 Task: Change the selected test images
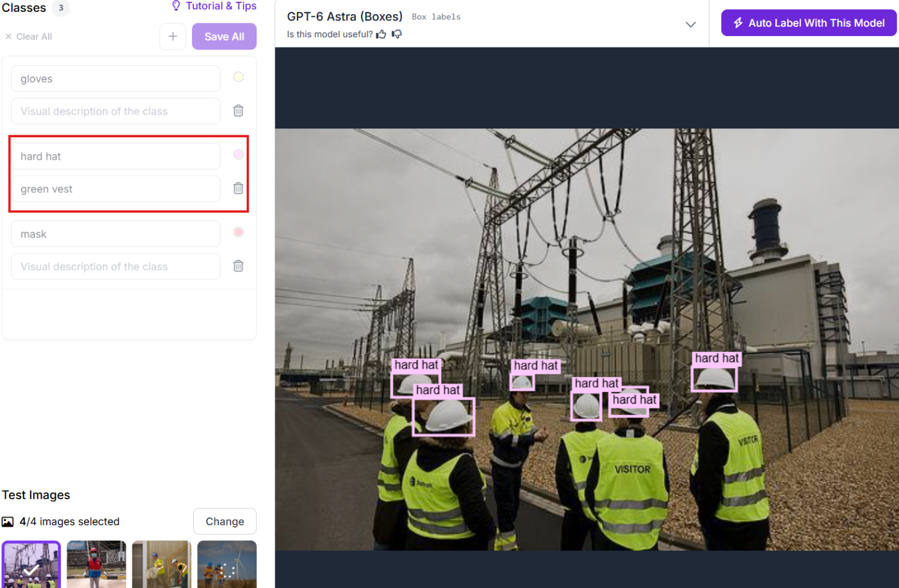click(225, 522)
